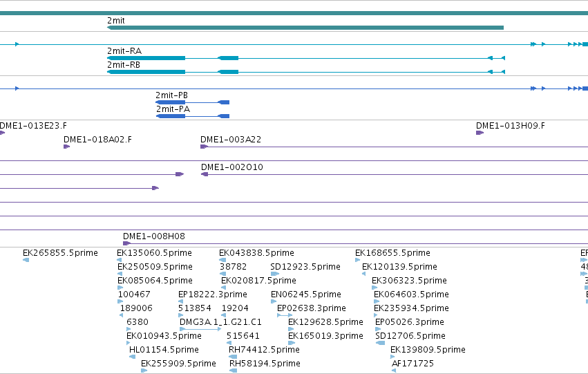Click the EK129628.5prime EST label
The width and height of the screenshot is (588, 374).
(x=326, y=322)
